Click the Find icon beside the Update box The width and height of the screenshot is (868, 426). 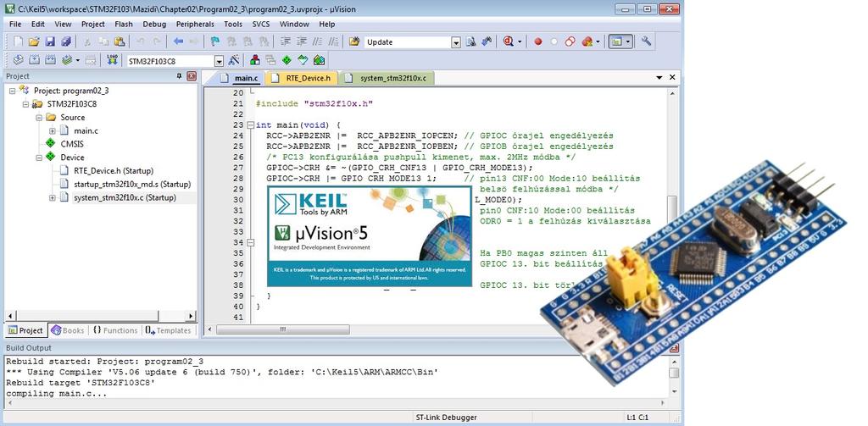click(471, 42)
